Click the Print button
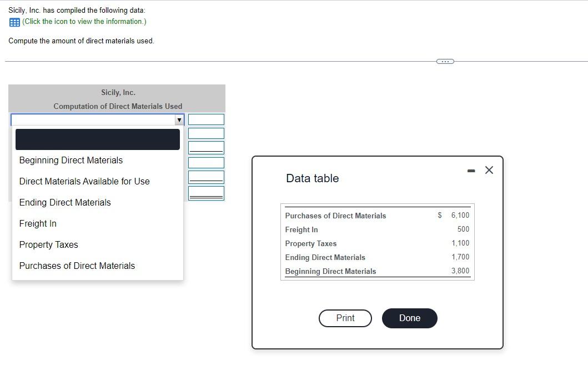Image resolution: width=588 pixels, height=370 pixels. [x=345, y=318]
